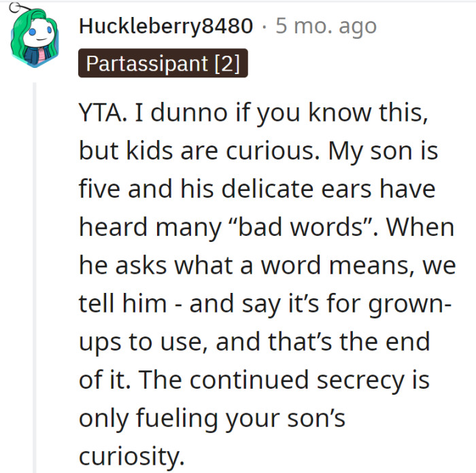Collapse the comment using the thread line

coord(35,272)
